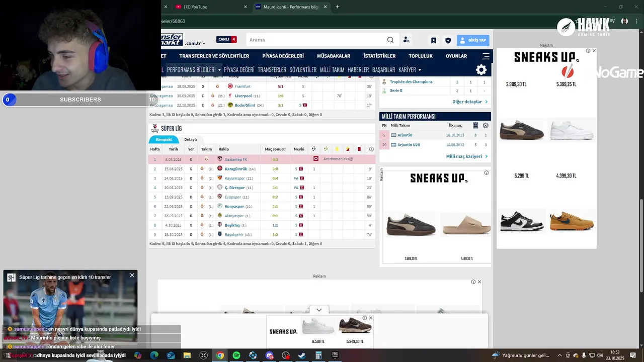
Task: Open Oyunlar menu
Action: coord(456,56)
